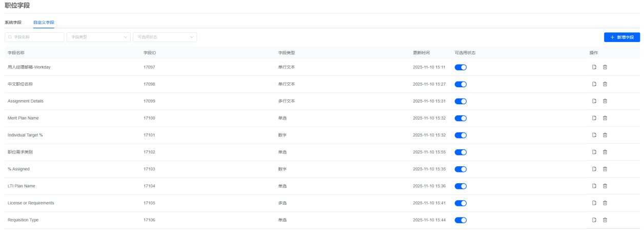
Task: Toggle the Individual Target % switch
Action: coord(460,135)
